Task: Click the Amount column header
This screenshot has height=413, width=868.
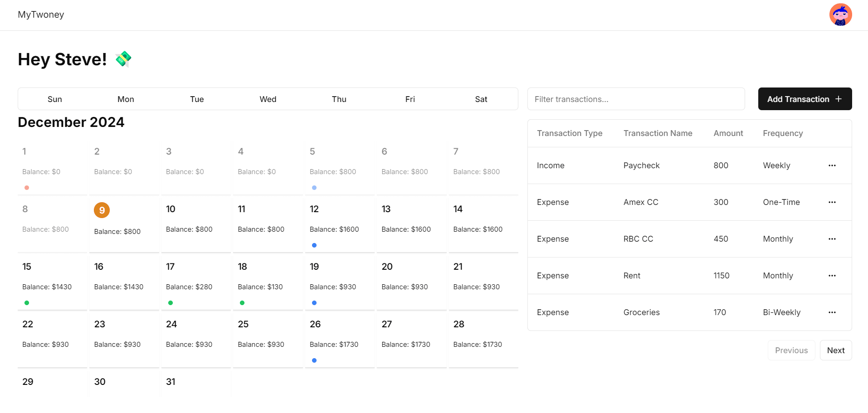Action: 728,133
